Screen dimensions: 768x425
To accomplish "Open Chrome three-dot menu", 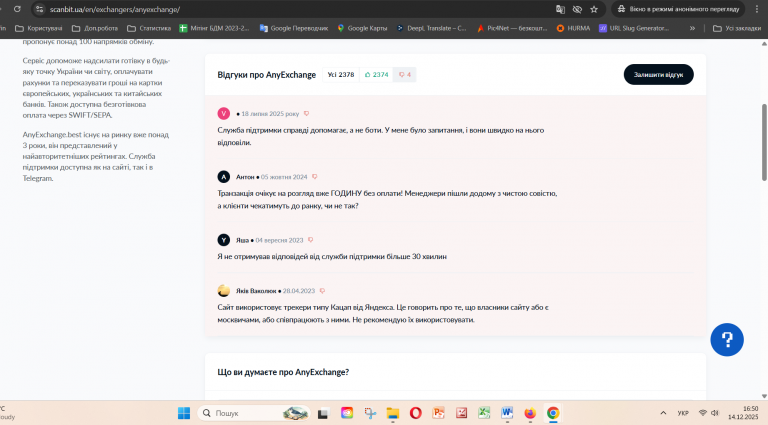I will point(757,9).
